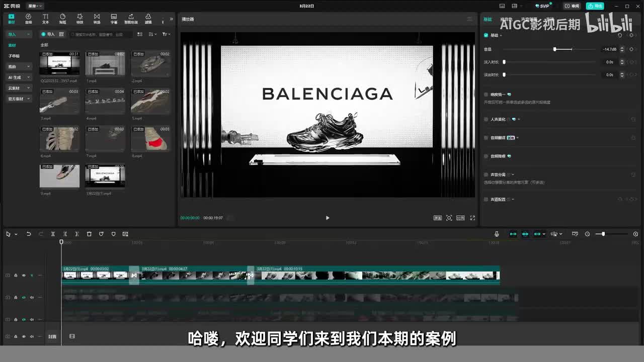
Task: Zoom out the timeline with the minus icon
Action: (587, 234)
